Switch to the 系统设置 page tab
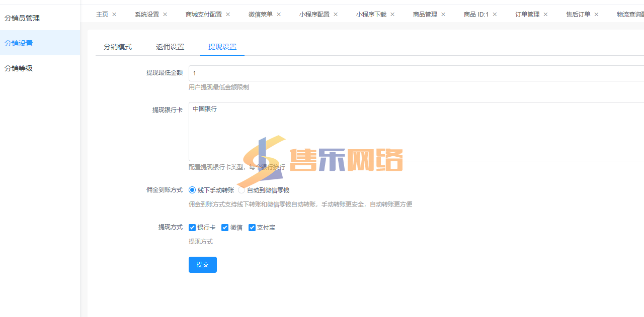 click(x=147, y=15)
